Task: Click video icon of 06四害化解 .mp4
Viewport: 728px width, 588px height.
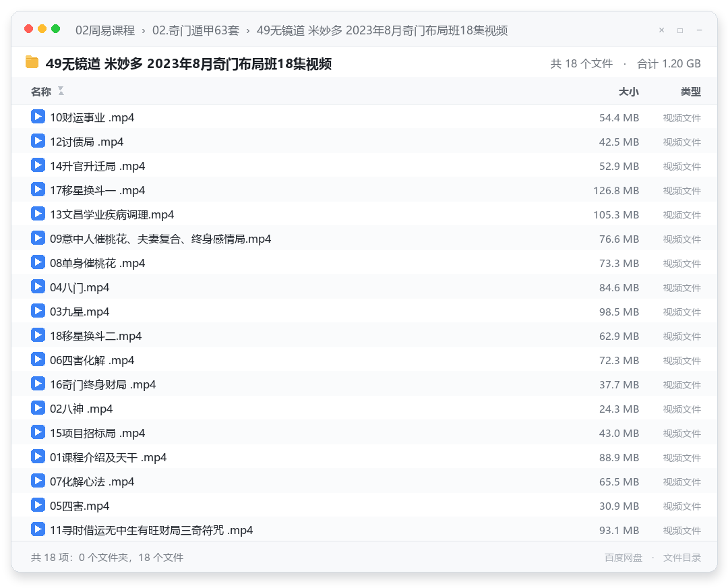Action: click(38, 359)
